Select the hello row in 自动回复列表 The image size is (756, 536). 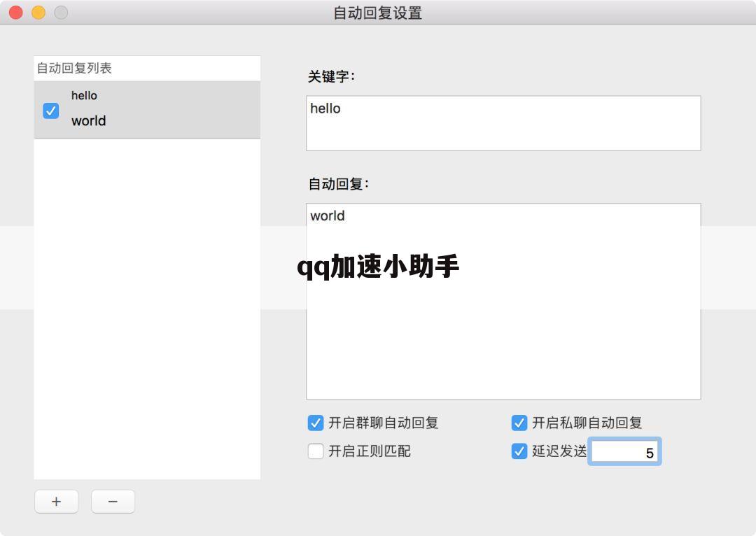click(147, 110)
